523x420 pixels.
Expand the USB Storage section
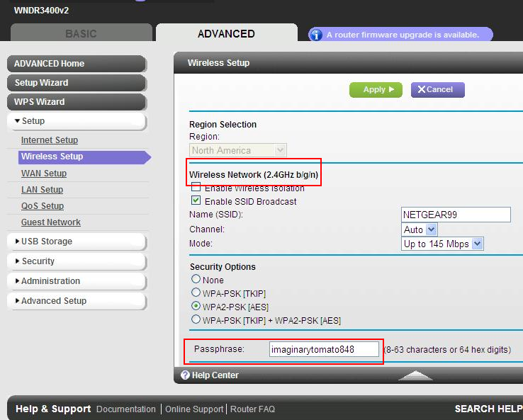(x=77, y=242)
